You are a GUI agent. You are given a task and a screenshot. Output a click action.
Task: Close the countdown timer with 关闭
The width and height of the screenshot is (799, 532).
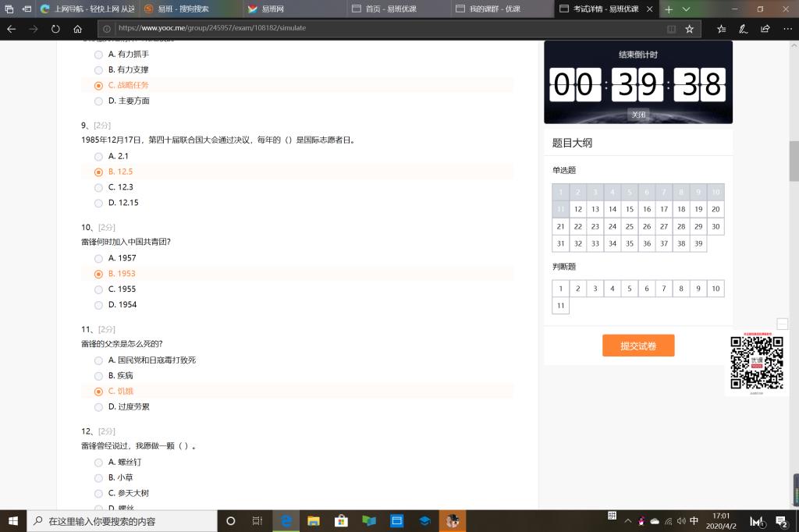638,115
